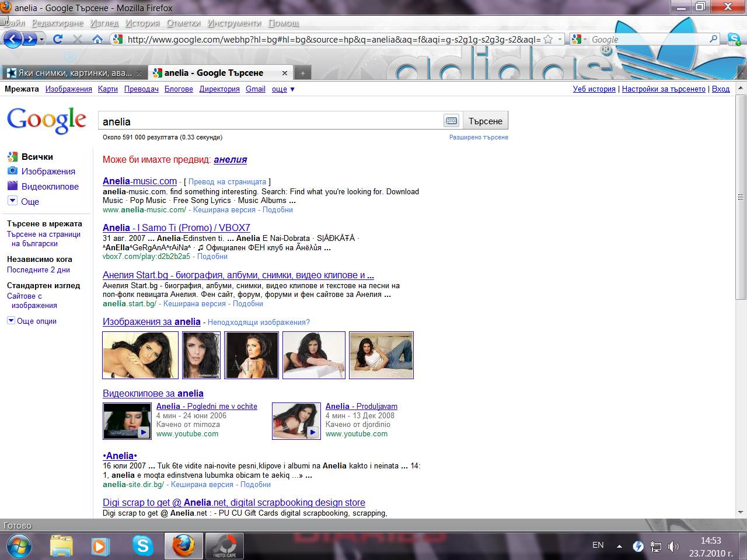Open search engine selector dropdown in Firefox
The image size is (747, 560).
pyautogui.click(x=577, y=39)
